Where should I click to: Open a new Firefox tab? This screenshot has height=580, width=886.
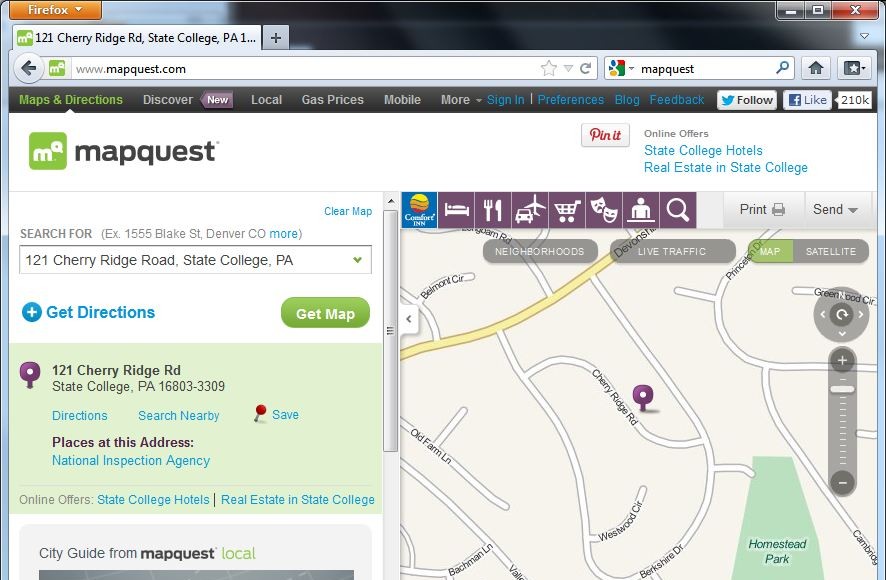pyautogui.click(x=276, y=38)
